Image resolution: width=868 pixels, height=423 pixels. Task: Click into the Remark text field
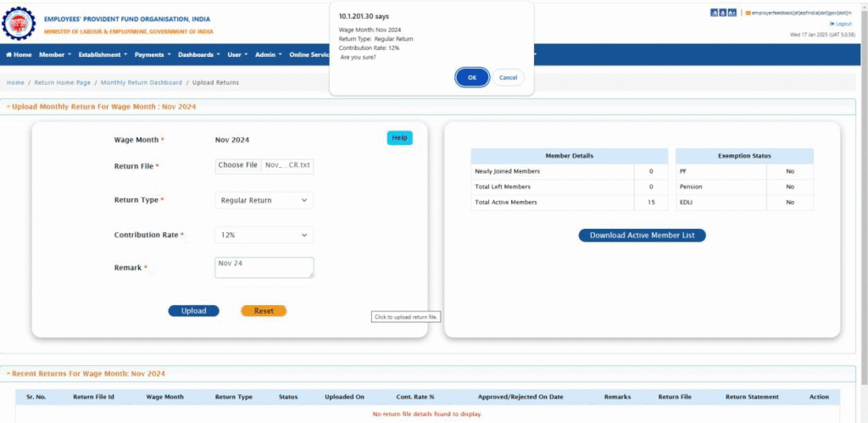pyautogui.click(x=264, y=267)
